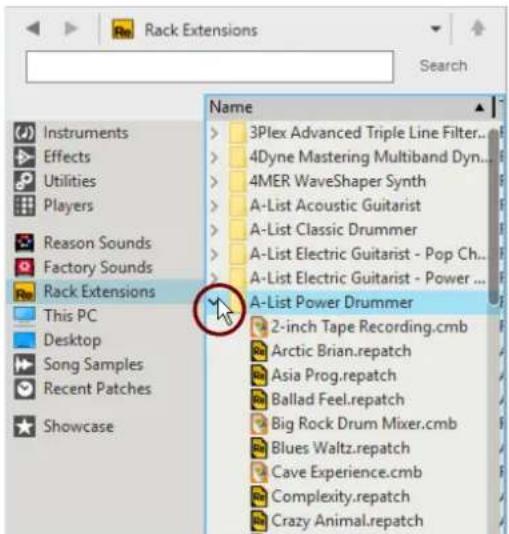This screenshot has width=509, height=534.
Task: Open the location path dropdown arrow
Action: point(435,29)
